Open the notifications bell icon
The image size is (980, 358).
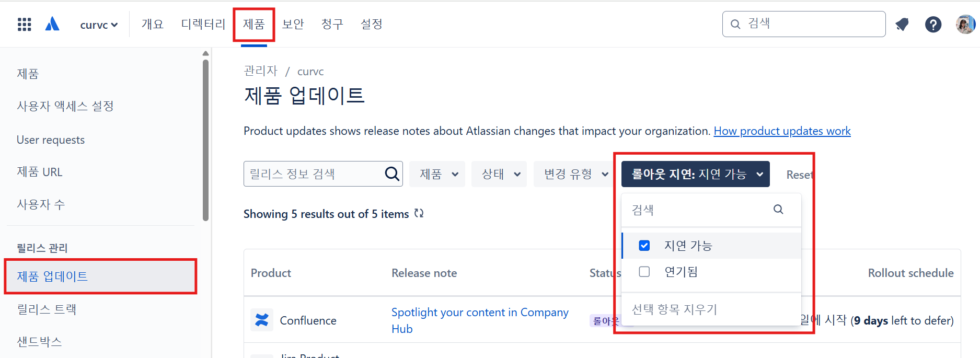[x=902, y=24]
